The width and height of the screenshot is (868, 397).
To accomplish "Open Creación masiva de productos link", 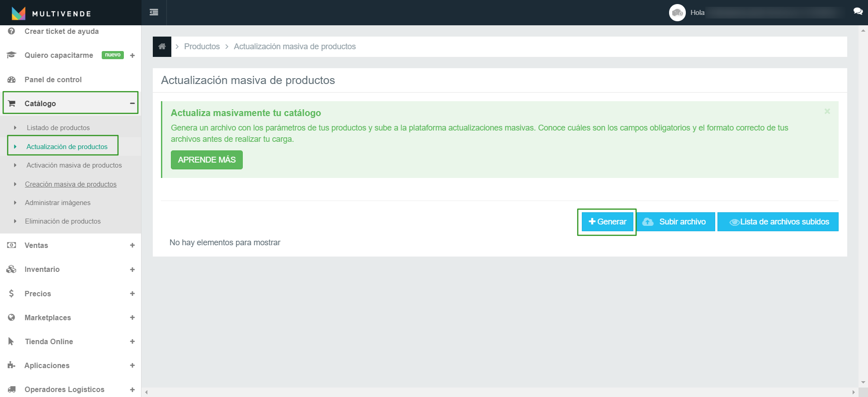I will coord(71,184).
